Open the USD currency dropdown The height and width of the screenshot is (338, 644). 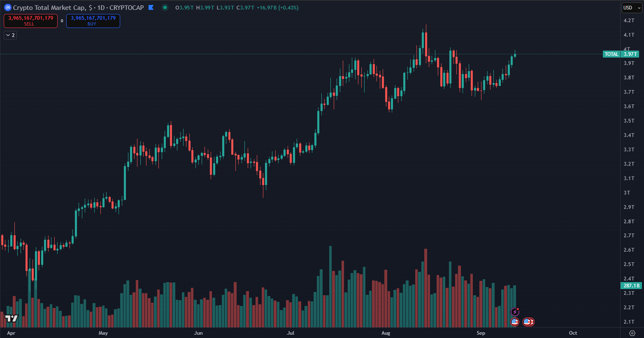click(x=631, y=8)
